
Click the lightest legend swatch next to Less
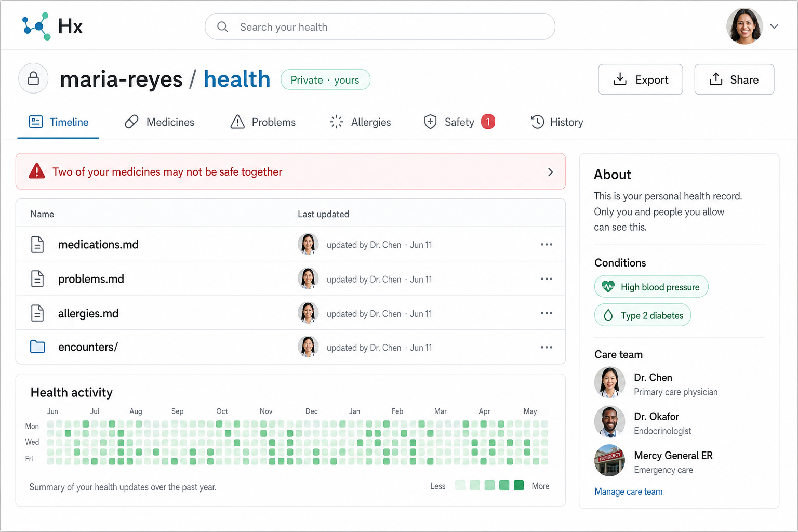460,485
